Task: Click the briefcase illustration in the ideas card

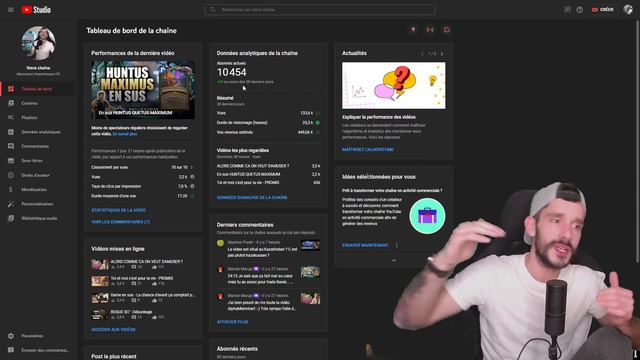Action: [427, 216]
